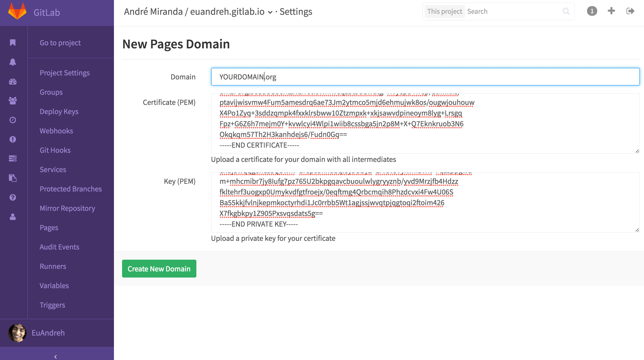Click the euandreh.gitlab.io project breadcrumb
The width and height of the screenshot is (644, 360).
point(227,11)
